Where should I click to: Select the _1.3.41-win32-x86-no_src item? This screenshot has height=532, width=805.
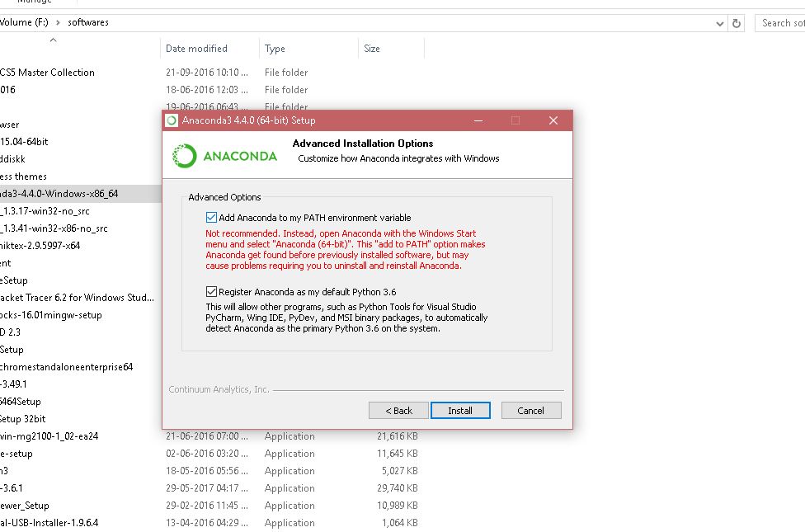pos(54,228)
